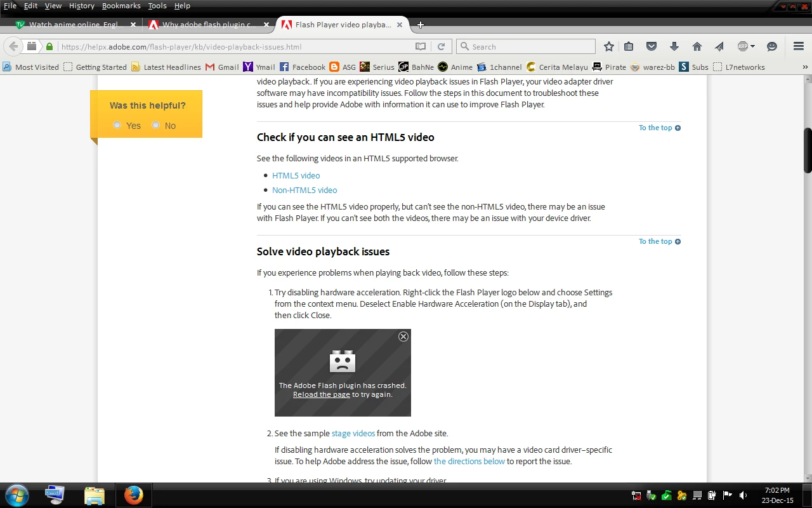Switch to Why adobe flash plugin tab
The image size is (812, 508).
209,25
